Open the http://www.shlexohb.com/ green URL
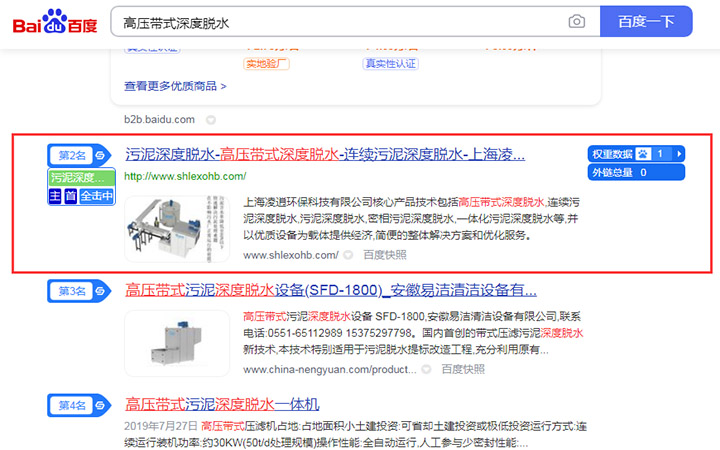The width and height of the screenshot is (720, 450). 185,176
